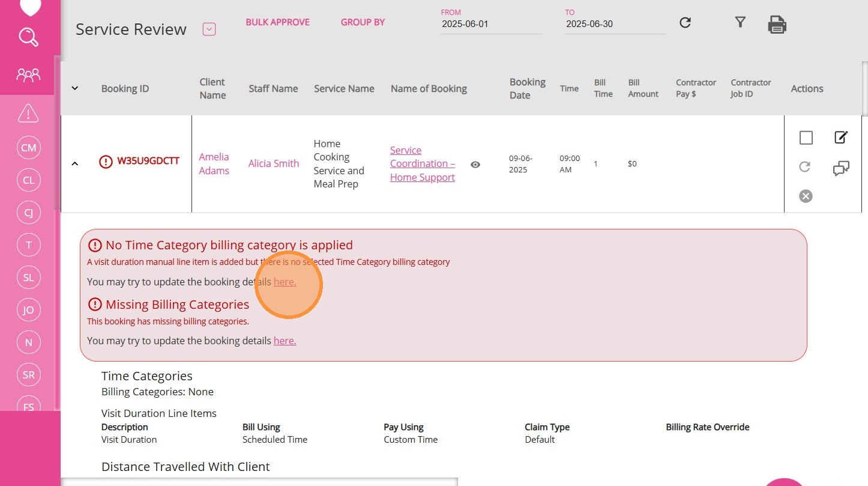Click the header row expand chevron
Viewport: 868px width, 486px height.
(x=75, y=88)
